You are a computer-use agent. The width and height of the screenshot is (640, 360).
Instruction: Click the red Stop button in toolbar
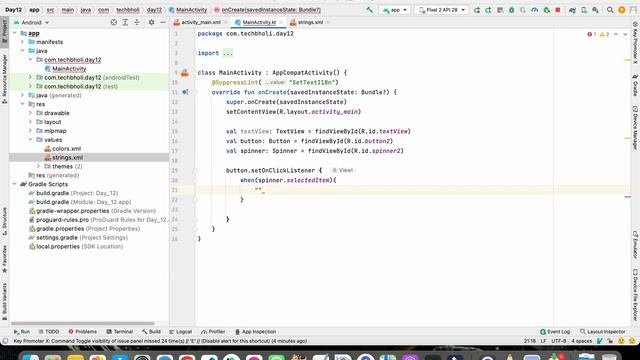(558, 10)
